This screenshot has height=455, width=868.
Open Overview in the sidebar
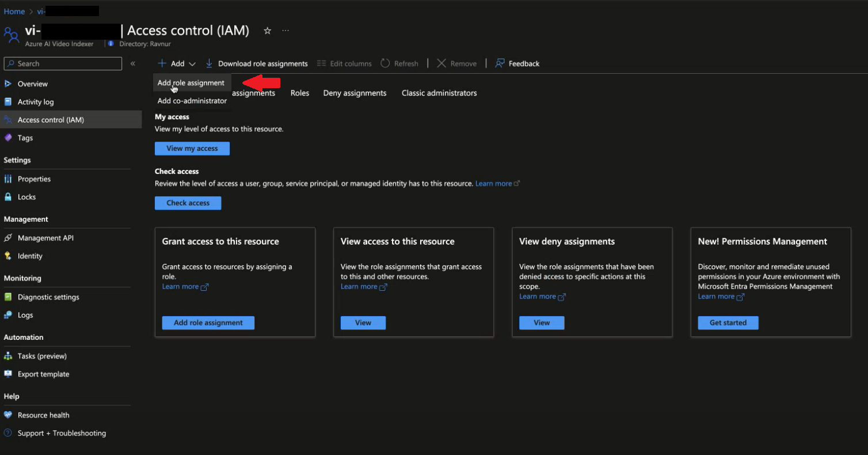click(x=32, y=84)
